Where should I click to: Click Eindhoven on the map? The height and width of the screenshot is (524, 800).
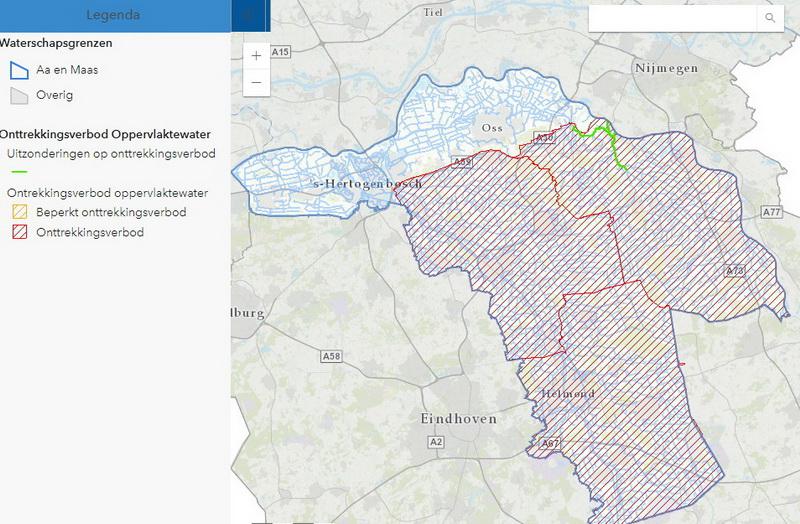coord(455,419)
